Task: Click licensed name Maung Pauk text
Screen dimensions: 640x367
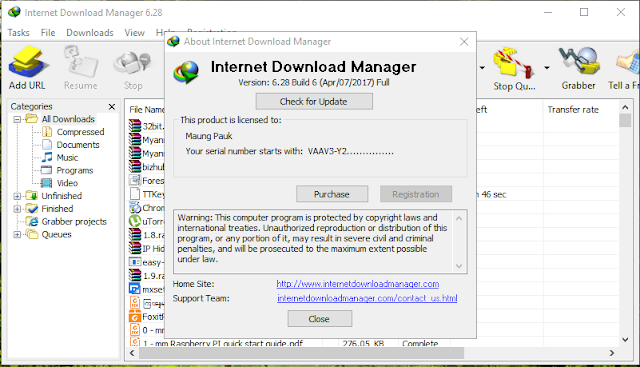Action: [x=209, y=136]
